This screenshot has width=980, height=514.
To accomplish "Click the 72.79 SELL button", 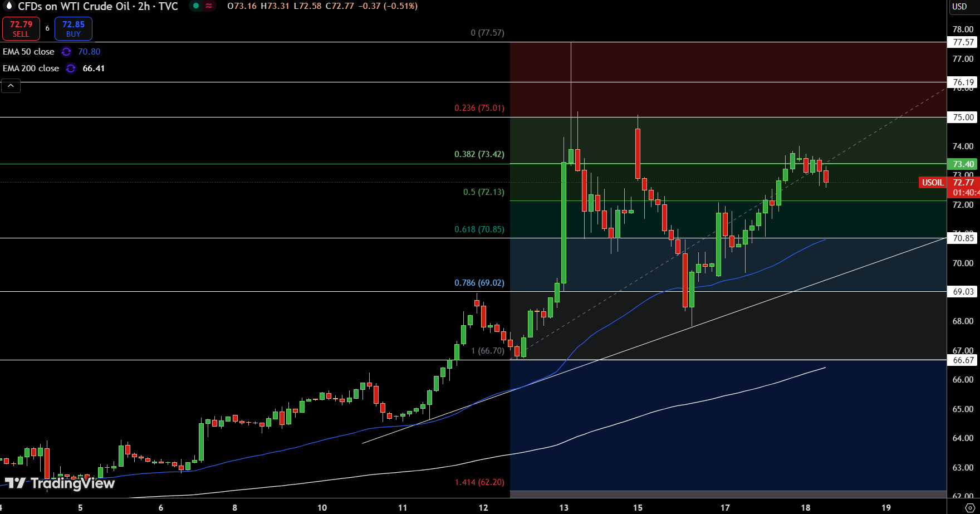I will (x=21, y=29).
